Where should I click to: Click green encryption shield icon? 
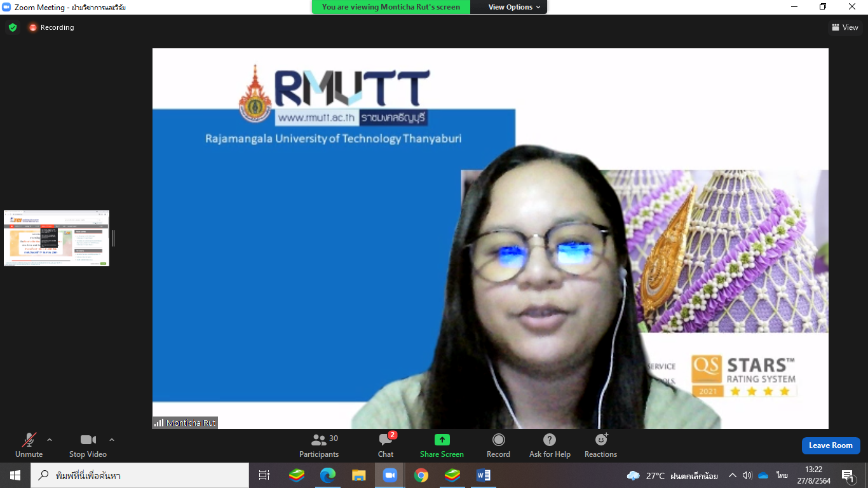click(13, 27)
